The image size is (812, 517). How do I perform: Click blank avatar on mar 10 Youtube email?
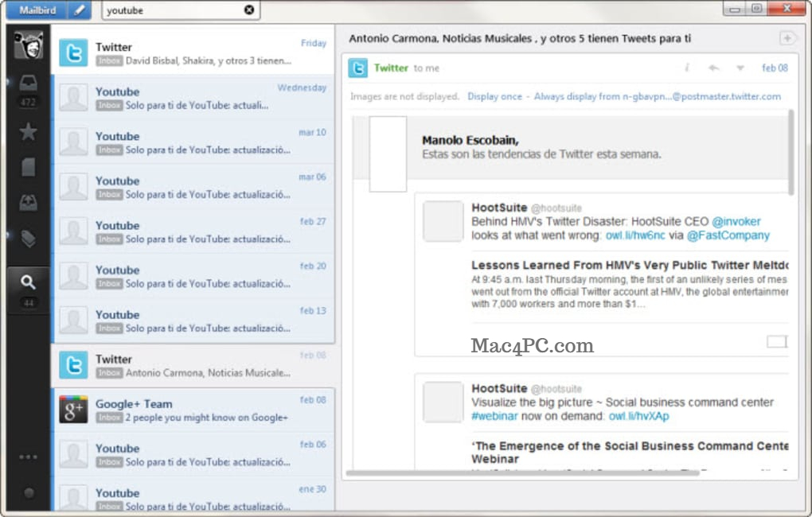[73, 142]
